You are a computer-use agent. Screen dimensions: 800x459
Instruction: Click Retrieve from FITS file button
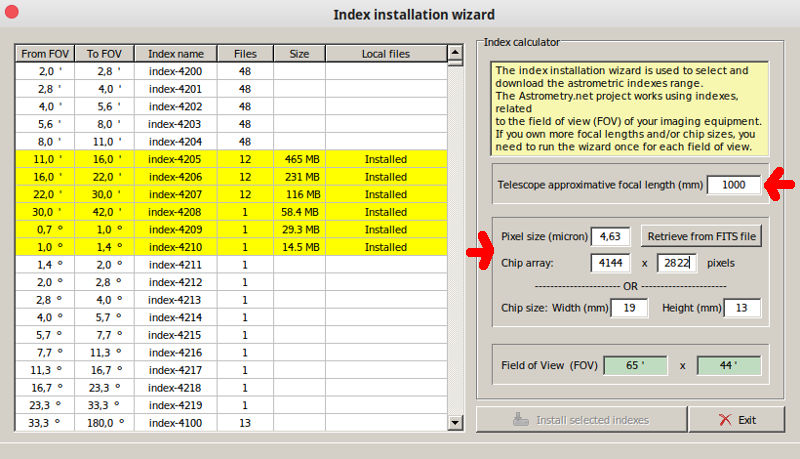point(702,236)
